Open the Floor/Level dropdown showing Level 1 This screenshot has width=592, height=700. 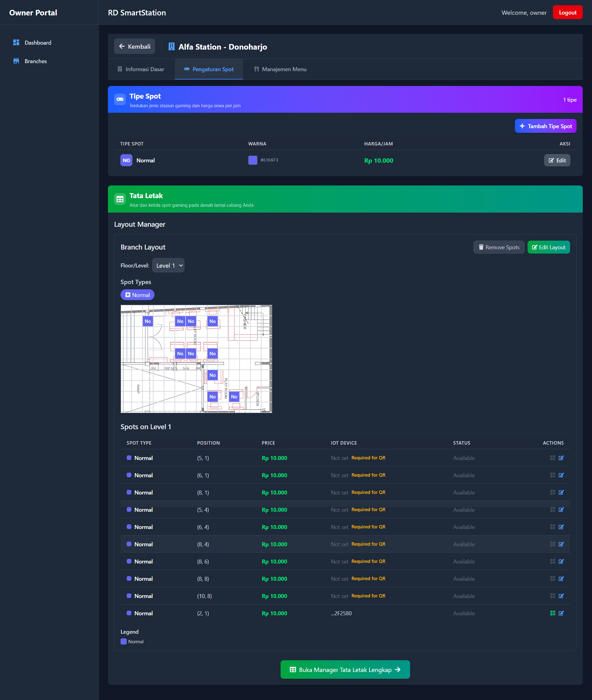[x=168, y=265]
